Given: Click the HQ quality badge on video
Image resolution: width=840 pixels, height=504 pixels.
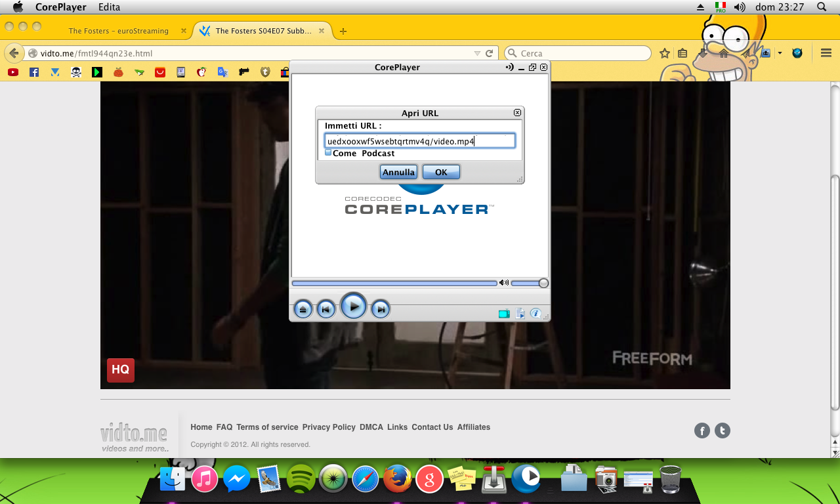Looking at the screenshot, I should point(121,370).
